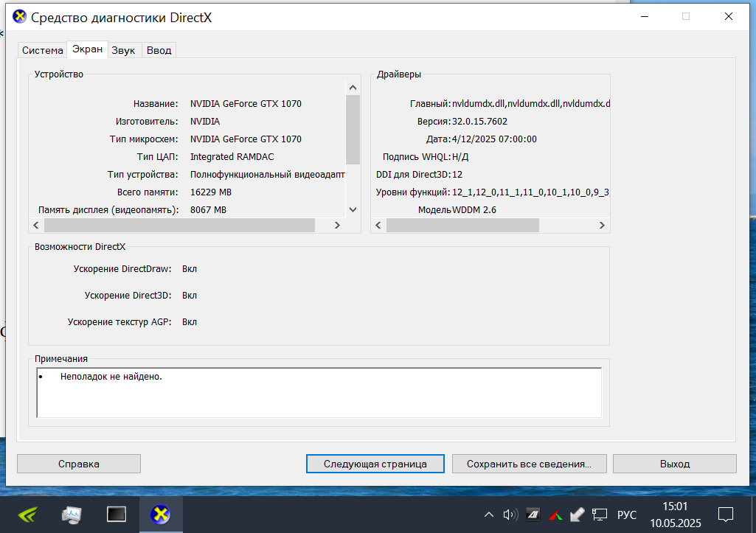Screen dimensions: 756x533
Task: Select WHQL signature value Н/Д
Action: (x=460, y=157)
